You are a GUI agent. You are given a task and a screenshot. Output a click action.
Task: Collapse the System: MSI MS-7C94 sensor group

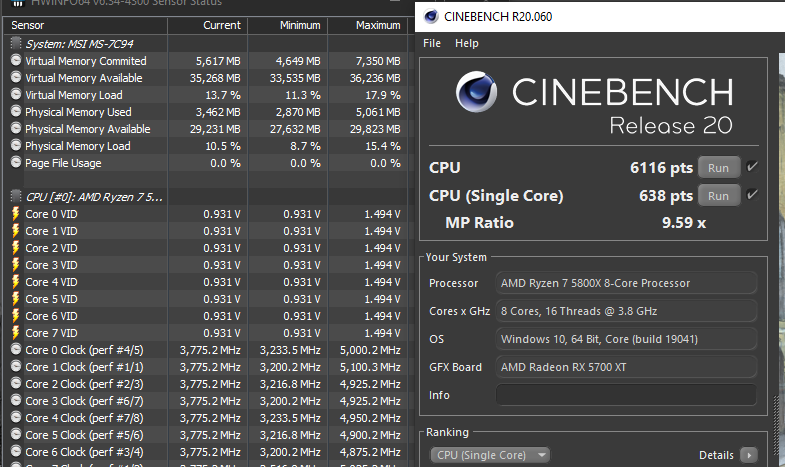(16, 44)
